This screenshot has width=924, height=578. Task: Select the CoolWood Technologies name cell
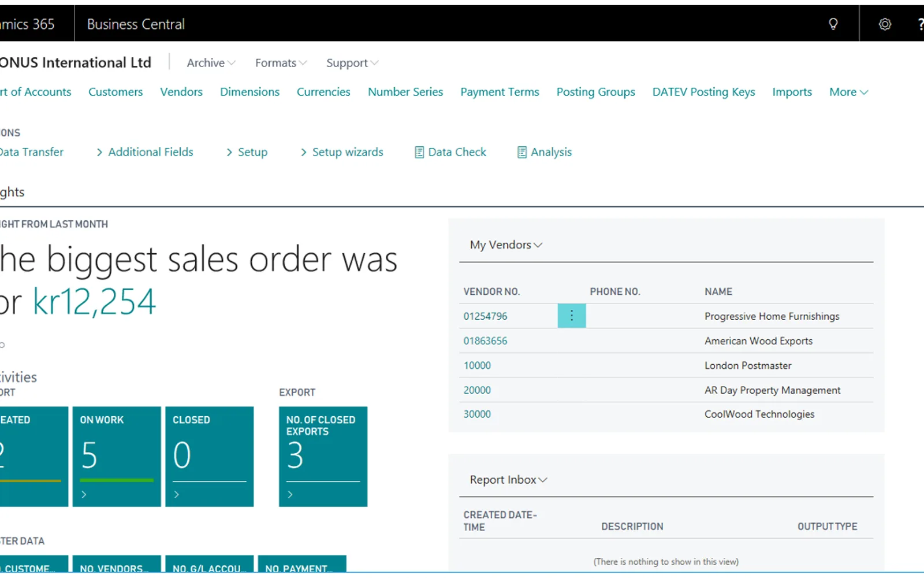click(759, 414)
